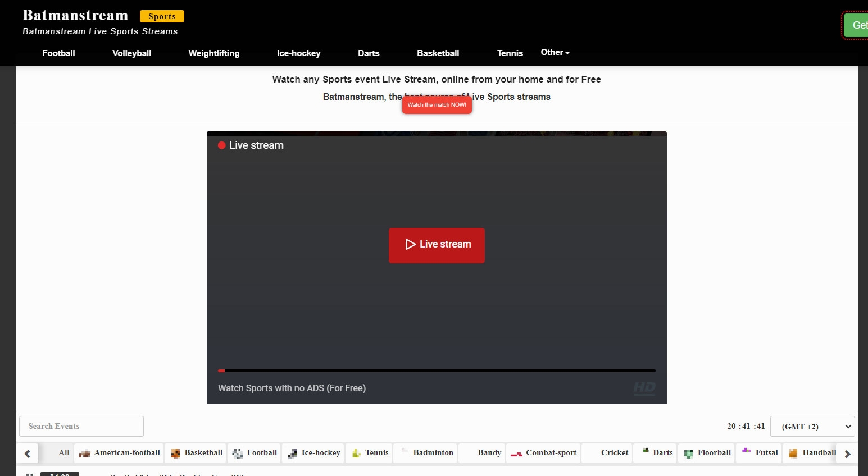Toggle the Combat-sport category
Image resolution: width=868 pixels, height=476 pixels.
543,453
